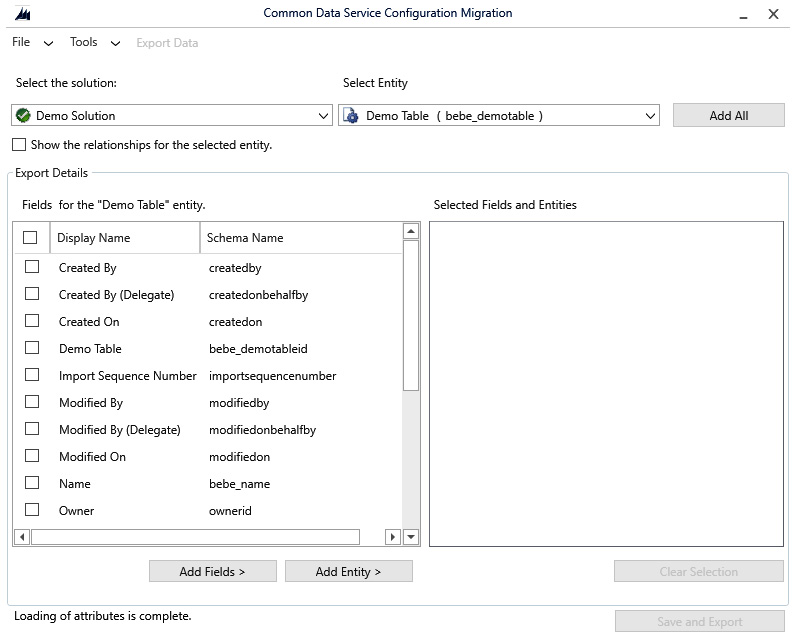Click the Export Data menu item
Image resolution: width=797 pixels, height=641 pixels.
[167, 43]
